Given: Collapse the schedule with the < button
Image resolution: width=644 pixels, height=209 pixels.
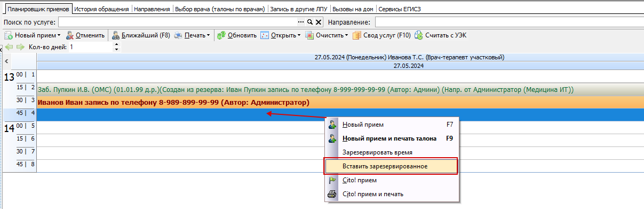Looking at the screenshot, I should (6, 62).
